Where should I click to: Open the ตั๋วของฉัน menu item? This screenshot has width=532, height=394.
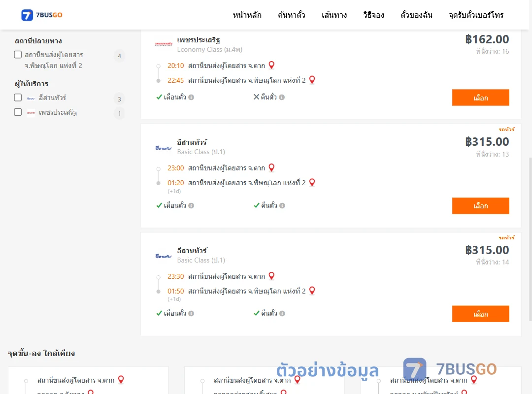click(416, 15)
